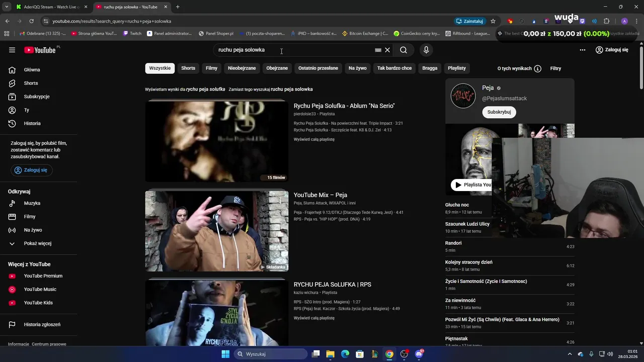Click Subskrybuj on Peja channel
Viewport: 644px width, 362px height.
(x=499, y=112)
